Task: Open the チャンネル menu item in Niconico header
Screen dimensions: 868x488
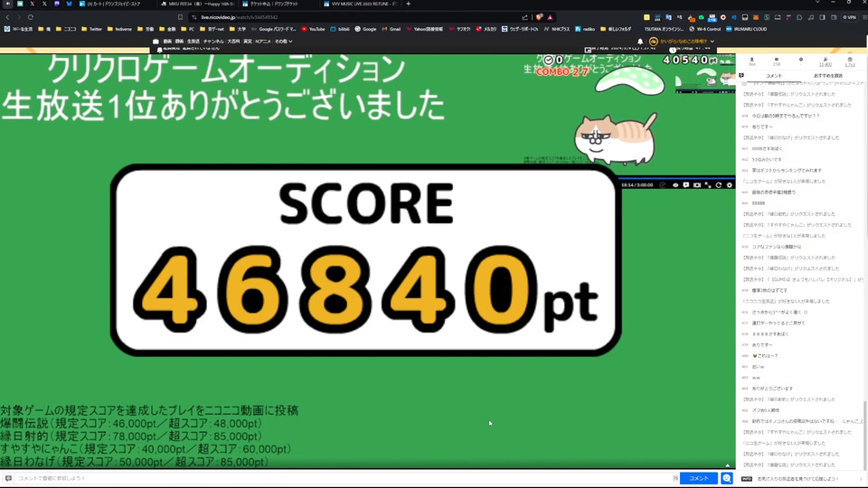Action: (213, 42)
